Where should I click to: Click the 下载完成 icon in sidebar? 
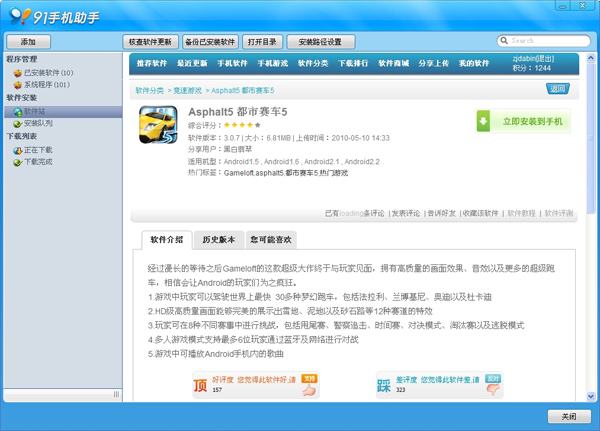click(x=17, y=160)
